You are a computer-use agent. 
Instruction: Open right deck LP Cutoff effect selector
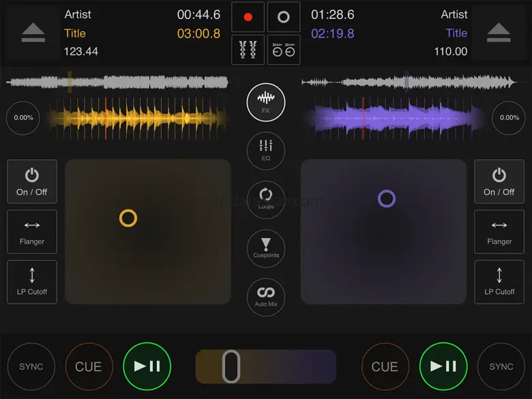pos(499,282)
